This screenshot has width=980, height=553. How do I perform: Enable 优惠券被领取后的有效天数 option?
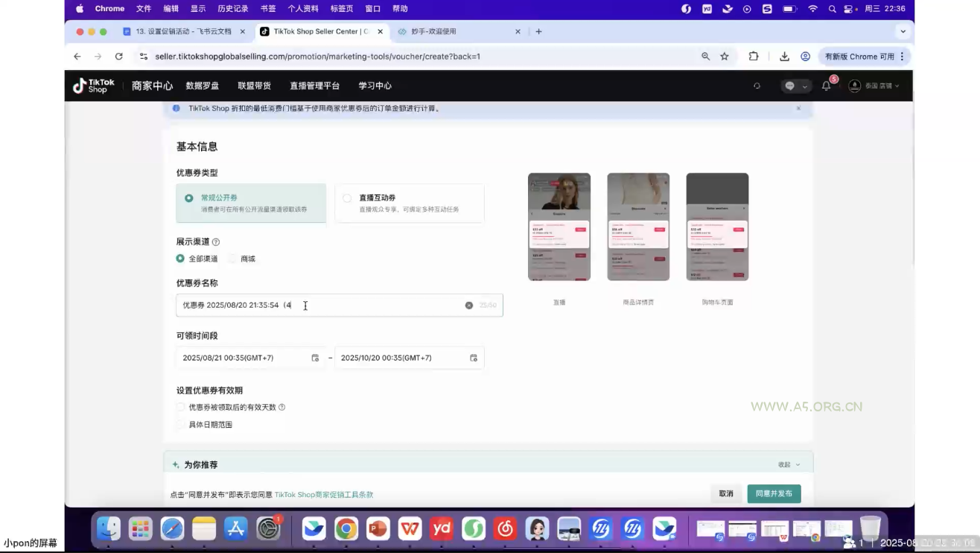pos(179,407)
